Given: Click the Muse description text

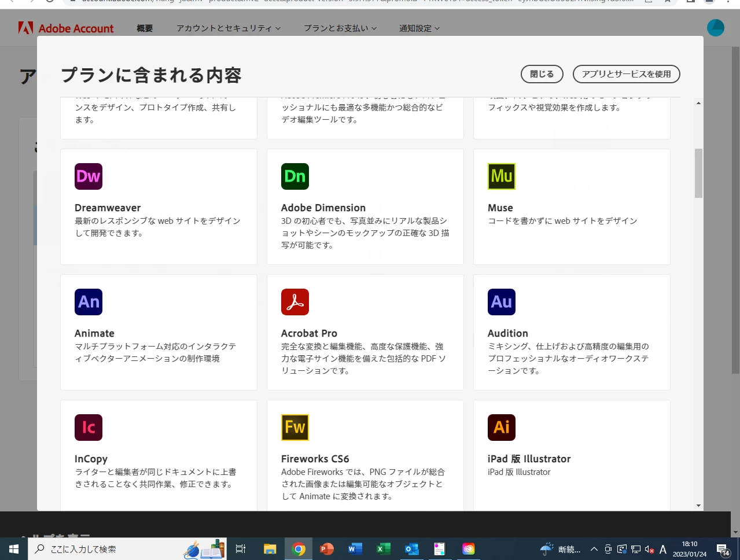Looking at the screenshot, I should pos(562,221).
